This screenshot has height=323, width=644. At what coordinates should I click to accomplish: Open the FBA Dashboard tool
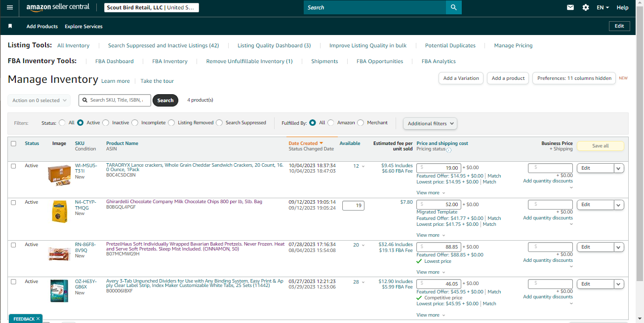(115, 61)
